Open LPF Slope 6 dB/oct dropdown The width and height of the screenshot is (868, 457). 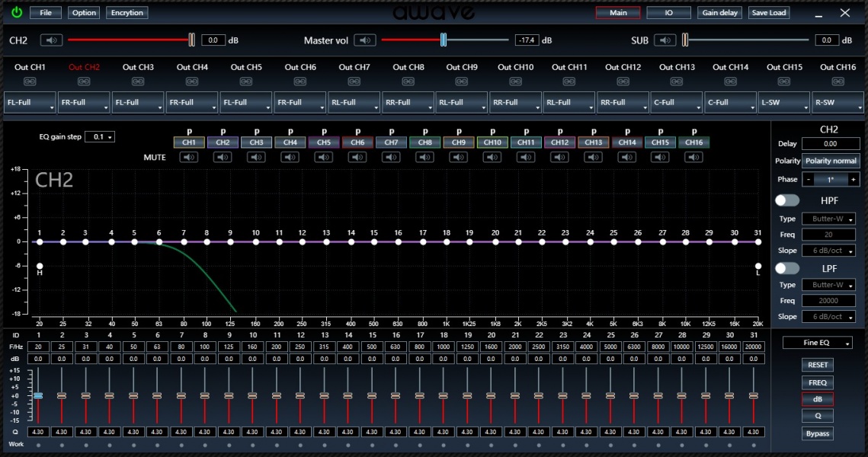(x=828, y=316)
